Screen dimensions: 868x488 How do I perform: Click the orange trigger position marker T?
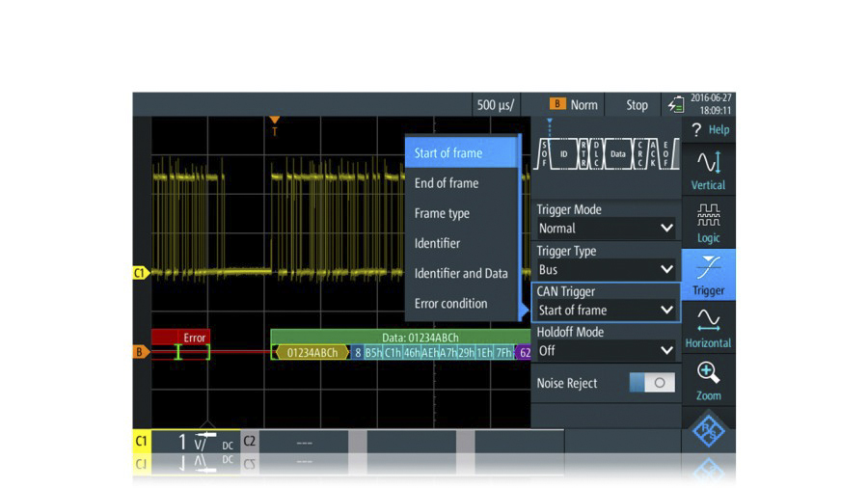click(x=274, y=126)
